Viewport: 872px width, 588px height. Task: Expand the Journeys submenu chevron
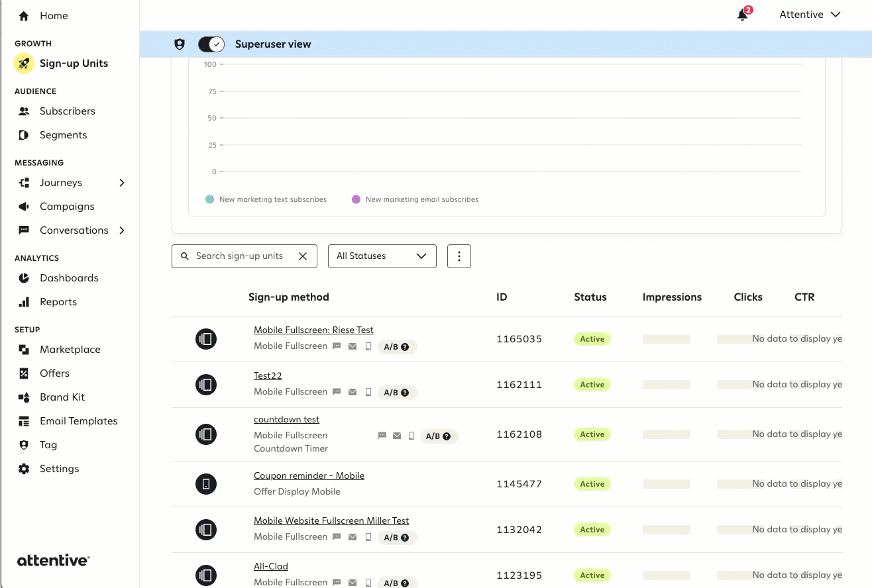point(122,183)
